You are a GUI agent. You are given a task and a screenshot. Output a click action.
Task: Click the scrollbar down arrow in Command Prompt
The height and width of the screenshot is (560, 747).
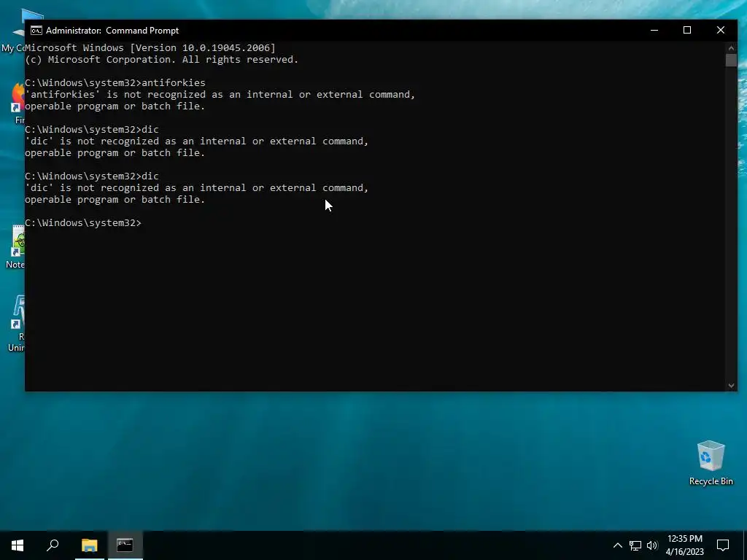pos(731,386)
